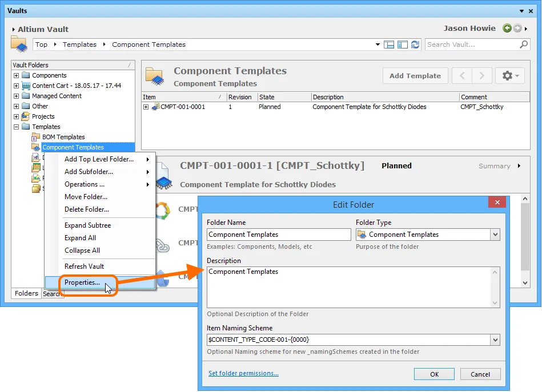
Task: Click OK in Edit Folder dialog
Action: (x=434, y=374)
